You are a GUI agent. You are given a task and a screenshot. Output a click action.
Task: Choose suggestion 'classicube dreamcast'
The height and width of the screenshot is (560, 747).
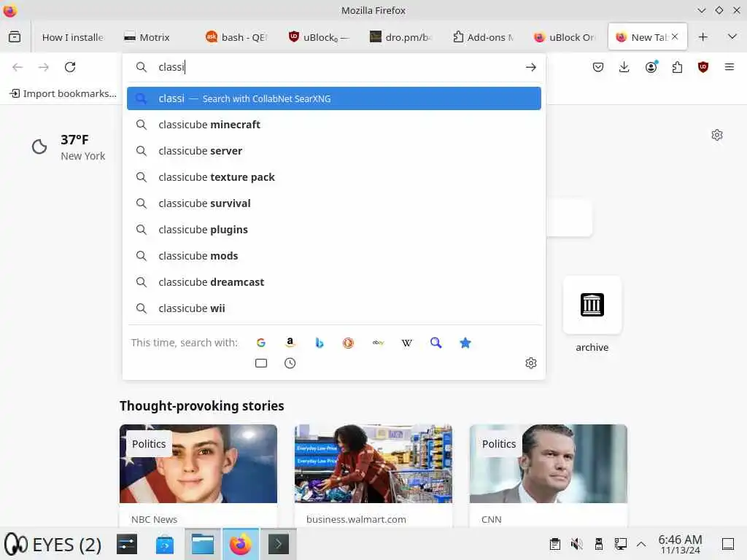coord(334,282)
